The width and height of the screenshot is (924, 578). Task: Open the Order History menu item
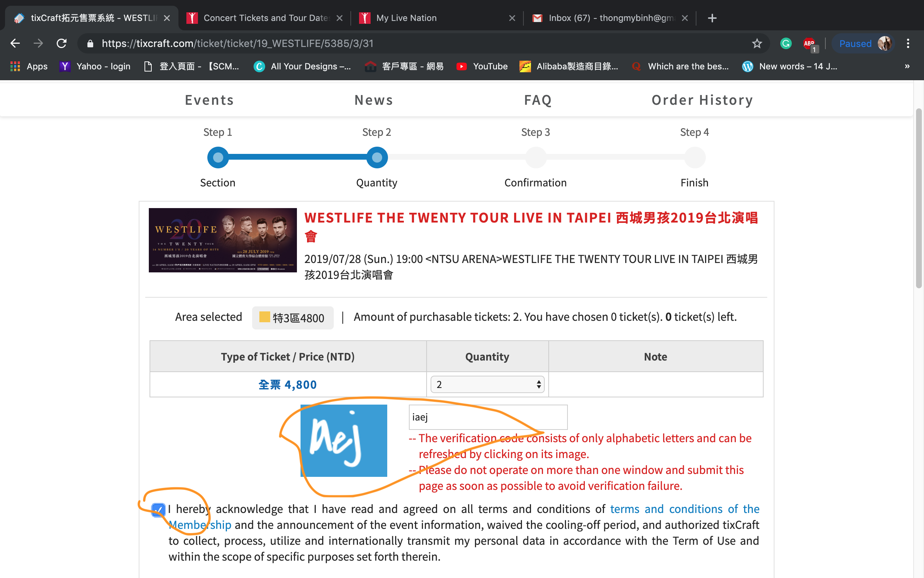702,100
